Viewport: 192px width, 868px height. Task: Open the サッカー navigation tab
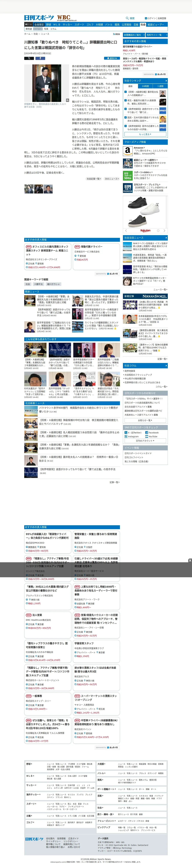[x=67, y=25]
